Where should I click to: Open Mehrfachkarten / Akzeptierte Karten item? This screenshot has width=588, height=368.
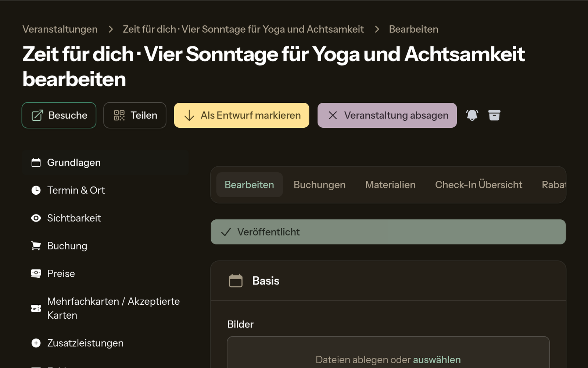point(105,308)
